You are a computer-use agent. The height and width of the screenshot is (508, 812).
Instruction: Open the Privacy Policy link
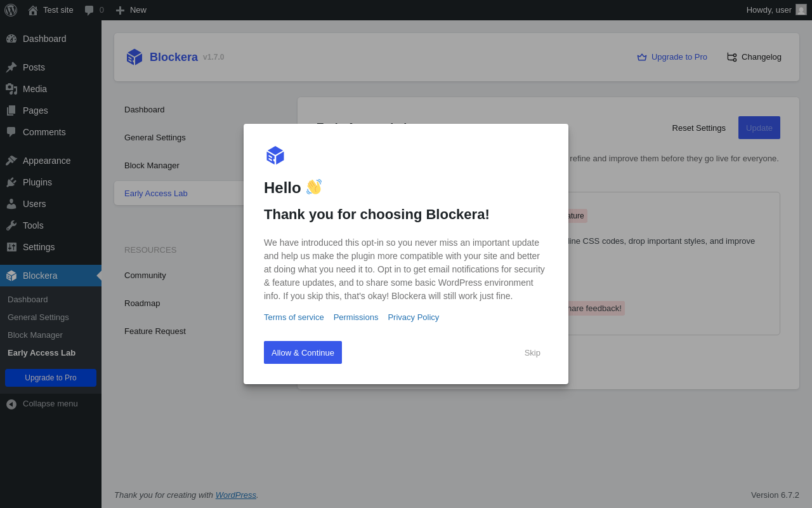pyautogui.click(x=413, y=317)
